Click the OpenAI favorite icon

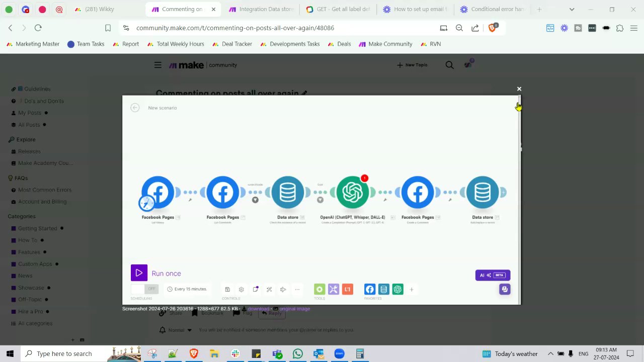(398, 289)
